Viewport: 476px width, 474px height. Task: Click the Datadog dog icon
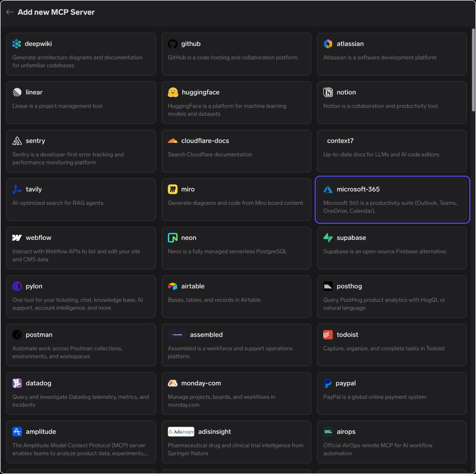pos(17,383)
